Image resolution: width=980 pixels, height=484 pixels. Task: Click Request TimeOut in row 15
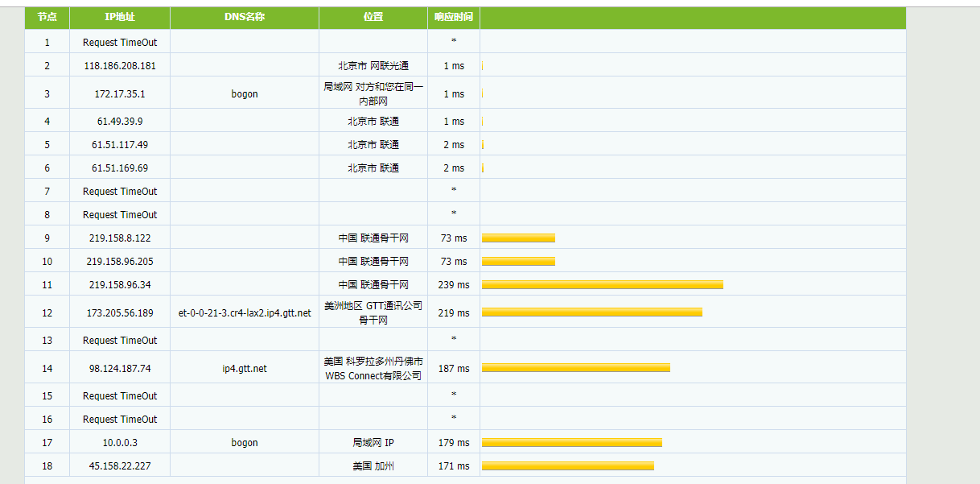tap(120, 396)
